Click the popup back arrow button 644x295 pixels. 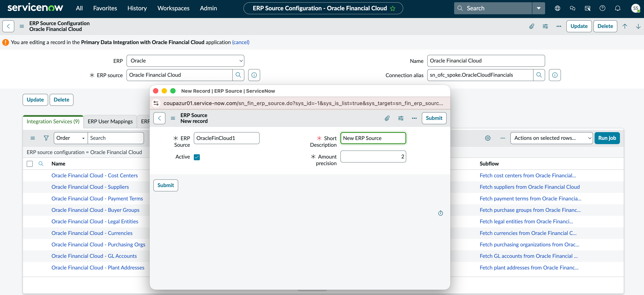tap(159, 118)
